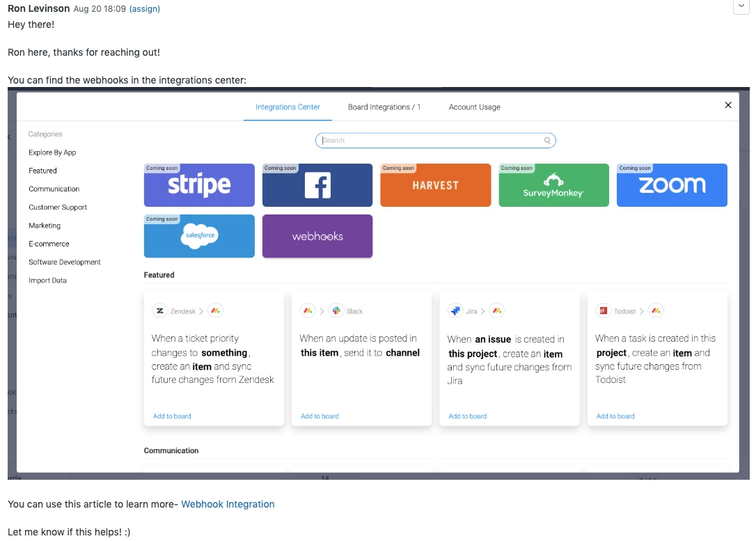Click 'something' in the Zendesk recipe
Image resolution: width=756 pixels, height=541 pixels.
224,353
